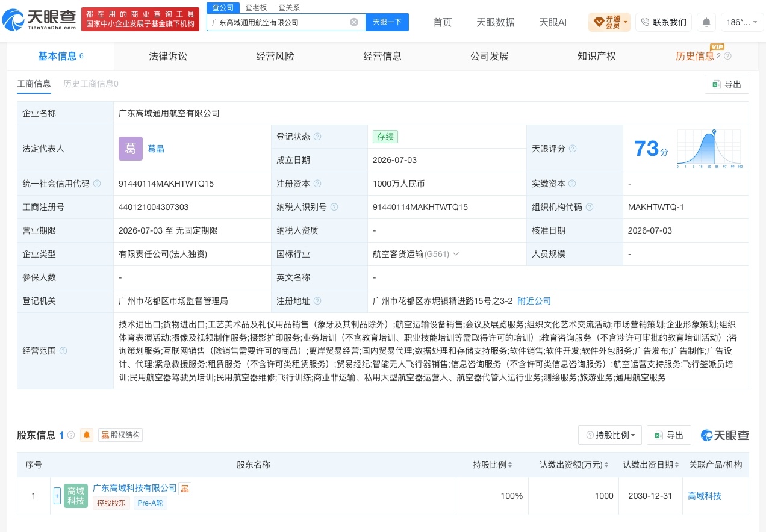Select the 工商信息 sub-tab
766x532 pixels.
pyautogui.click(x=34, y=84)
